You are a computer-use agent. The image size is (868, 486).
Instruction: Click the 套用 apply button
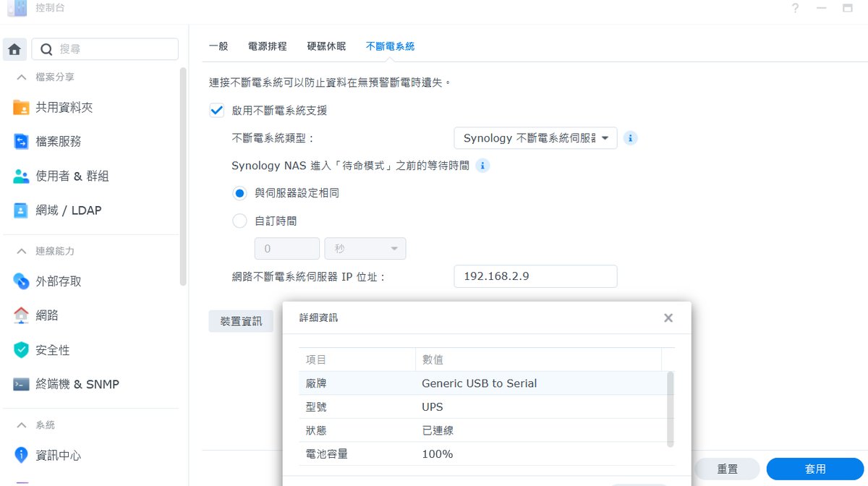pyautogui.click(x=815, y=469)
